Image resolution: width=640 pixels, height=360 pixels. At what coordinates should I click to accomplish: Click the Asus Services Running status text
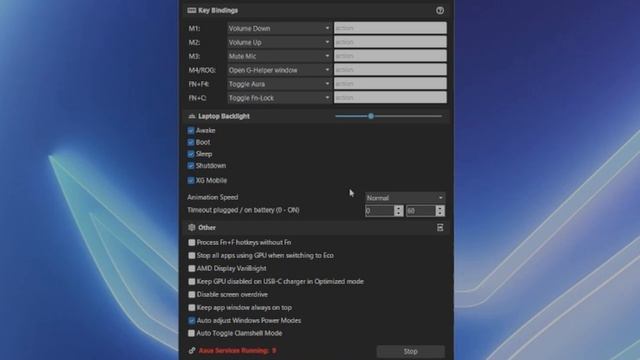(238, 351)
